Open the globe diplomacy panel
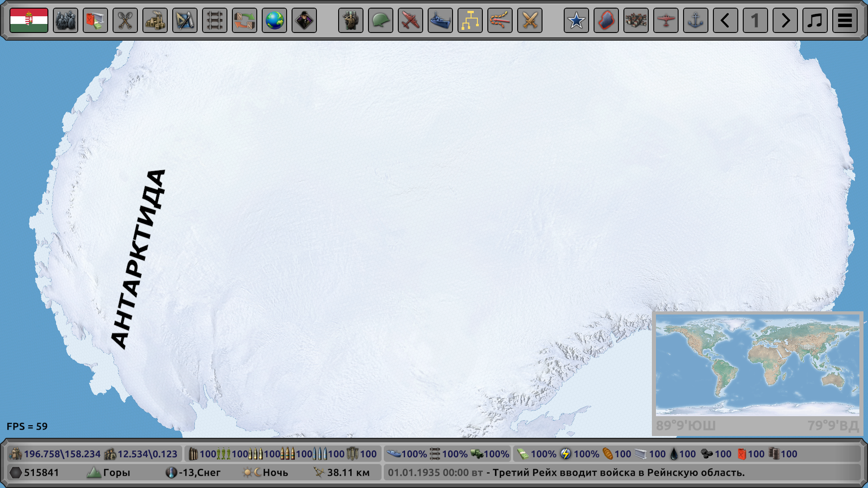Screen dimensions: 868x488 click(274, 20)
